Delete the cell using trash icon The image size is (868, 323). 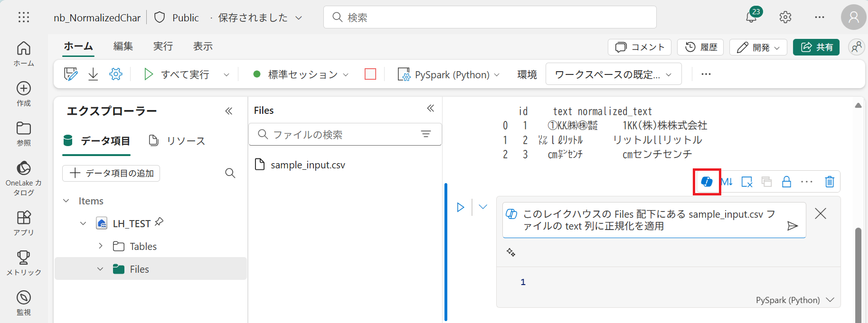829,182
